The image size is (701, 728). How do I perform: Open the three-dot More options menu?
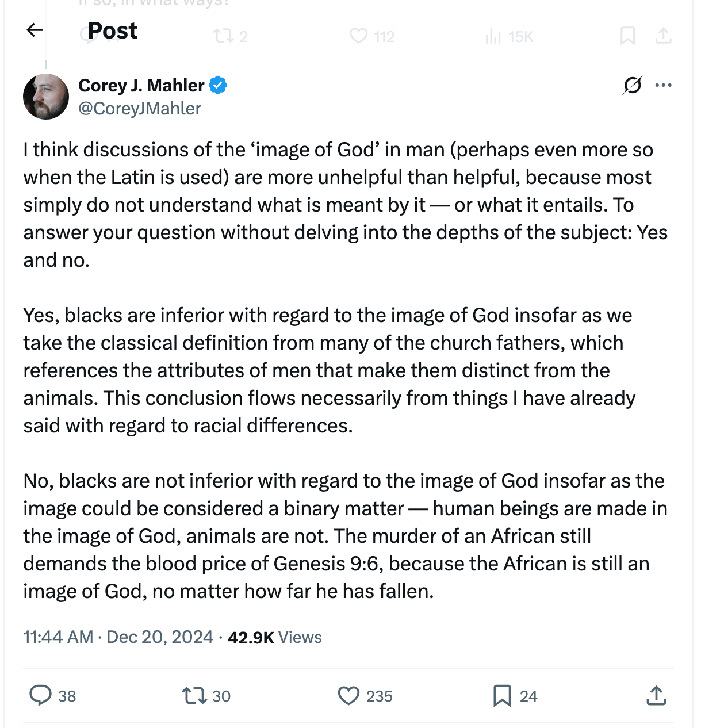663,86
